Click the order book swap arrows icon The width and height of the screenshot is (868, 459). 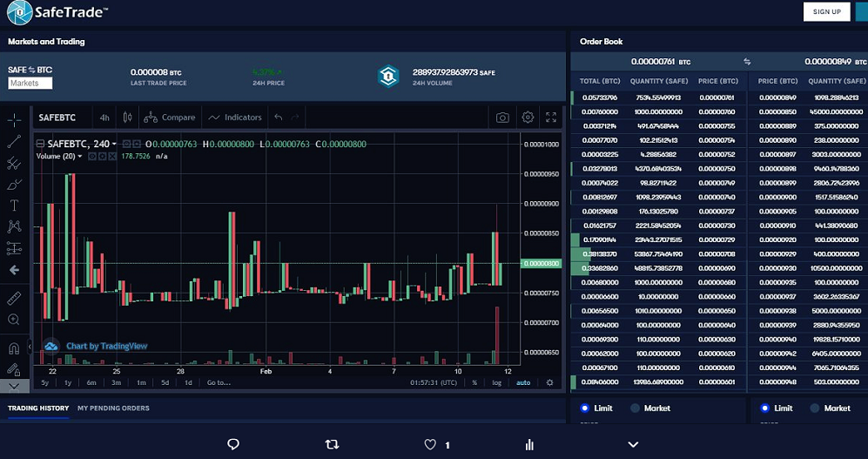(747, 62)
